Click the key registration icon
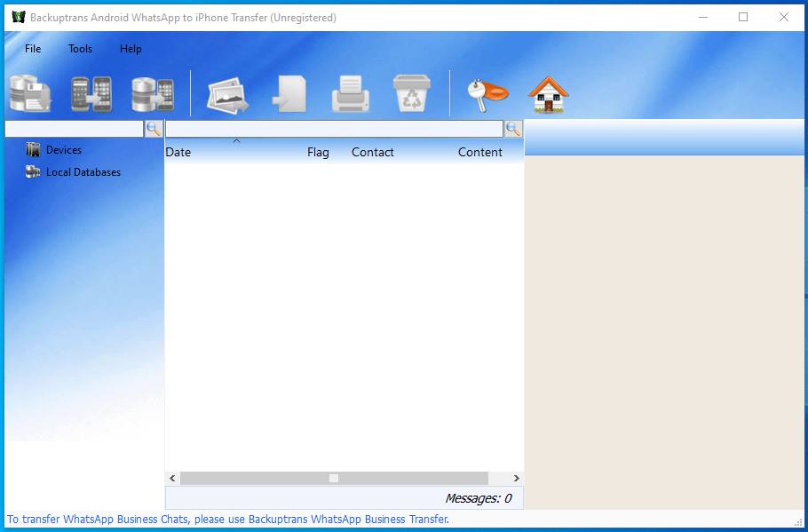 click(487, 95)
